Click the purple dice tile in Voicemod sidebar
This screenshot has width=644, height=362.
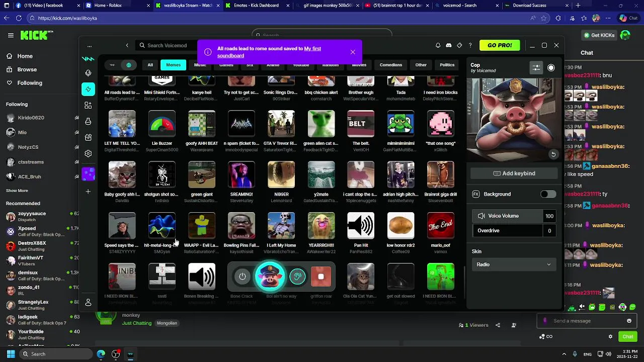click(88, 174)
